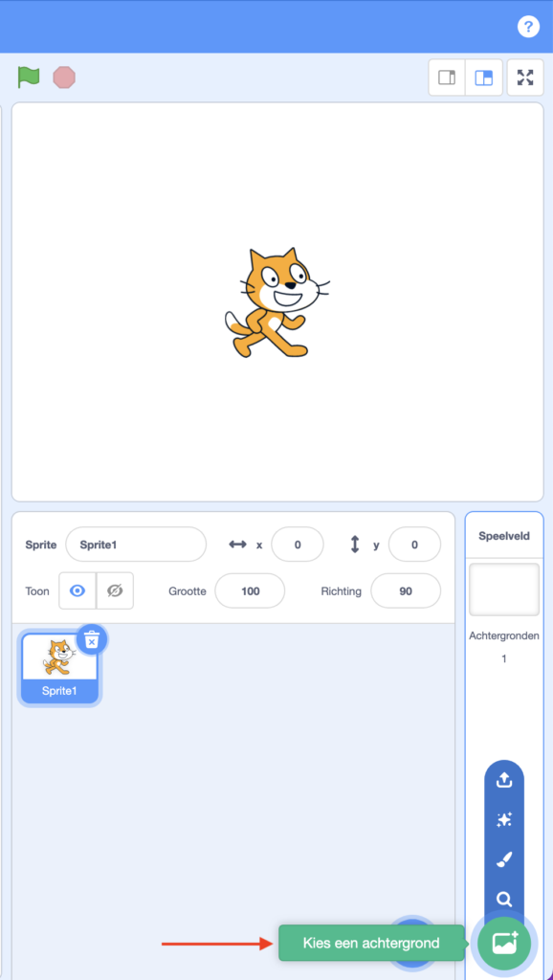Open the help question mark icon

(528, 27)
